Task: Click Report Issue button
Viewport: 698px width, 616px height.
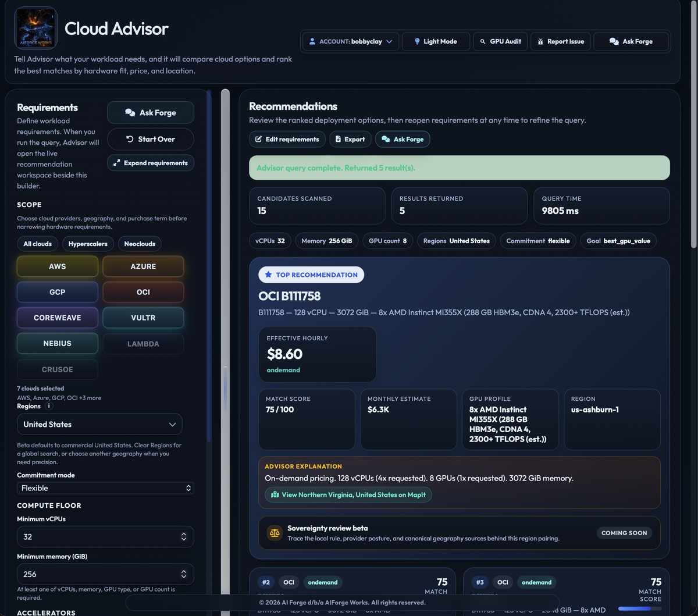Action: pyautogui.click(x=561, y=42)
